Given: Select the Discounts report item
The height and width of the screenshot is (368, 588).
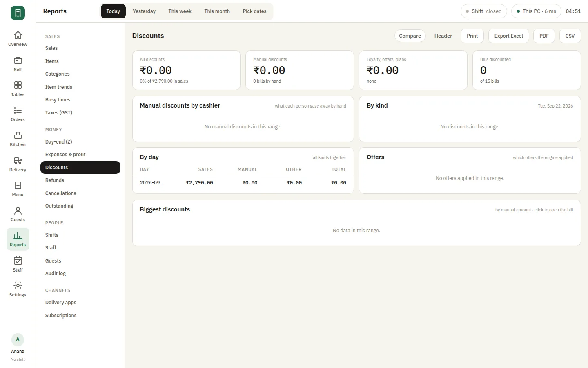Looking at the screenshot, I should click(80, 168).
